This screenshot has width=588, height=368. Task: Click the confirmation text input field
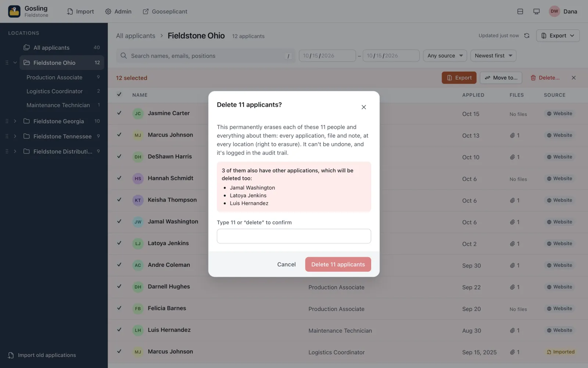tap(294, 236)
